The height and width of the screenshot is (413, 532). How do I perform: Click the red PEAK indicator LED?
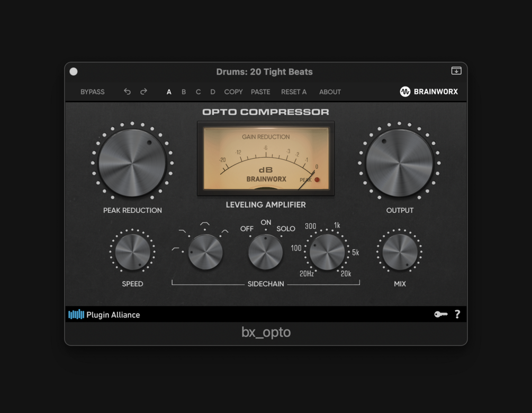pos(317,180)
